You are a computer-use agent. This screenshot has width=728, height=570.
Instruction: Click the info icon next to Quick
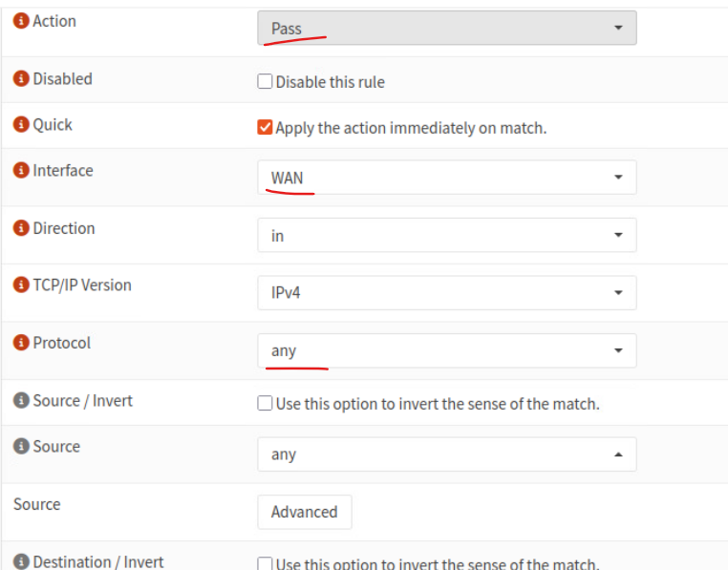click(21, 124)
